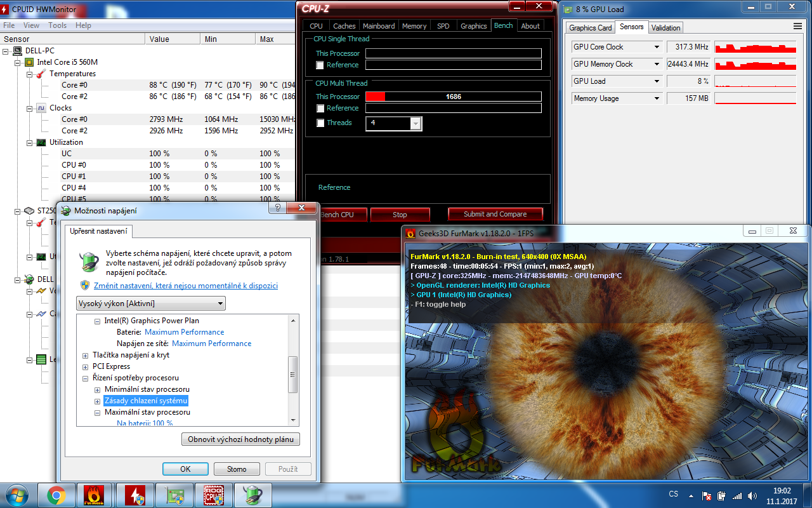Expand PCI Express in power settings tree
Screen dimensions: 812x508
coord(86,367)
